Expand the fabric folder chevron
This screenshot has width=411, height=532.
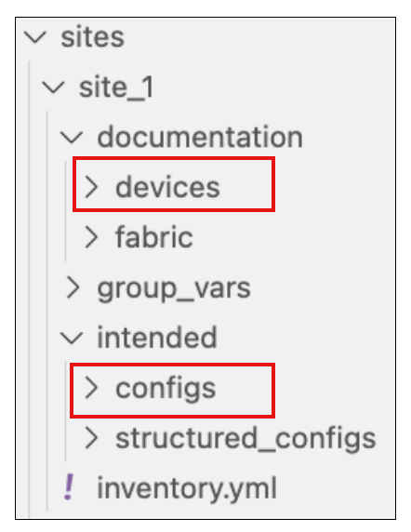(x=91, y=237)
